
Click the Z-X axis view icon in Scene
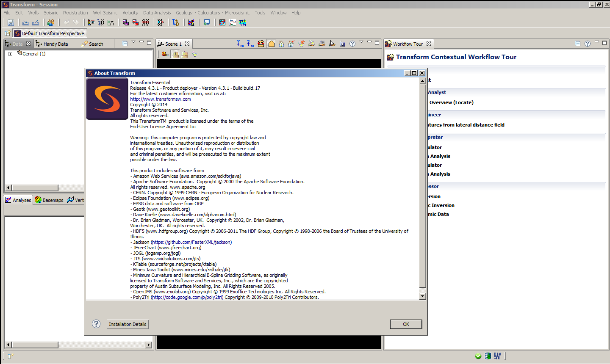pos(251,44)
